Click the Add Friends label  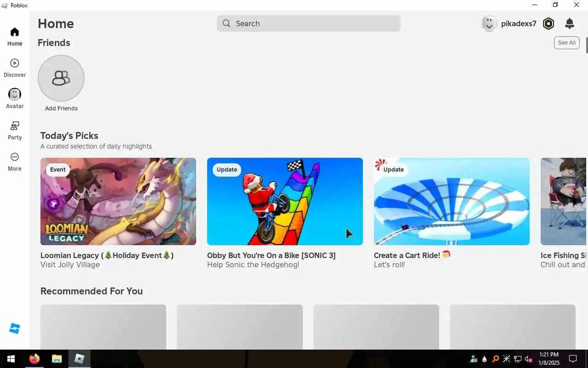click(61, 109)
